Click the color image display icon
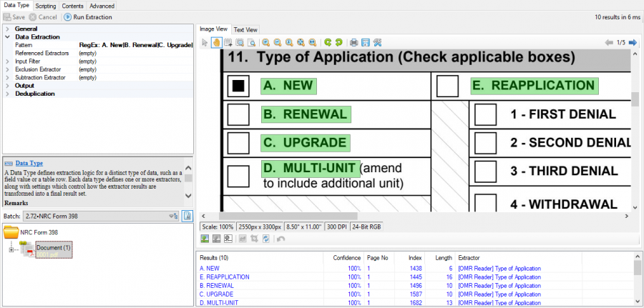Image resolution: width=644 pixels, height=308 pixels. click(x=205, y=238)
